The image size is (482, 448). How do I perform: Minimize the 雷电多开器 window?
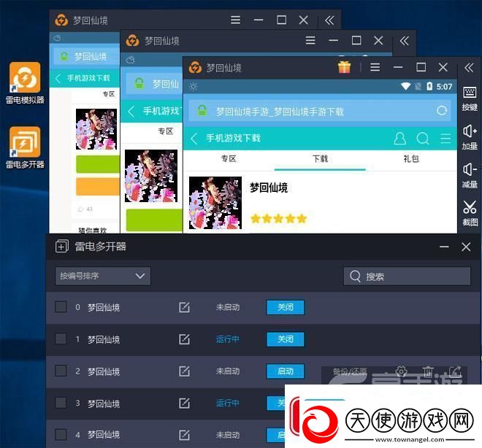tap(444, 247)
